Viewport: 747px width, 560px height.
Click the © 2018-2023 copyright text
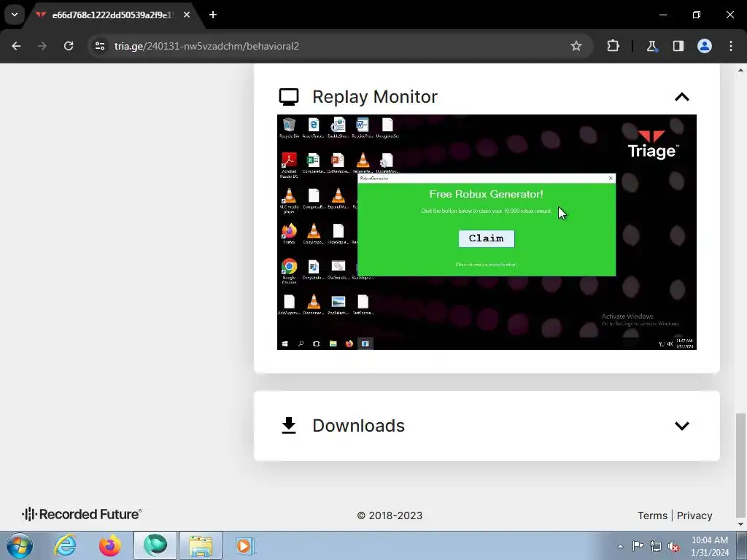point(390,516)
